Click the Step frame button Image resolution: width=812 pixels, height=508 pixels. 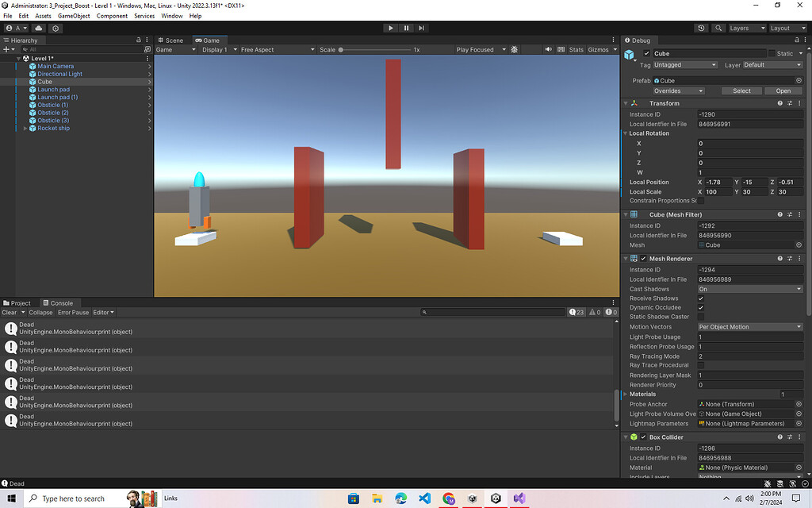pyautogui.click(x=421, y=28)
